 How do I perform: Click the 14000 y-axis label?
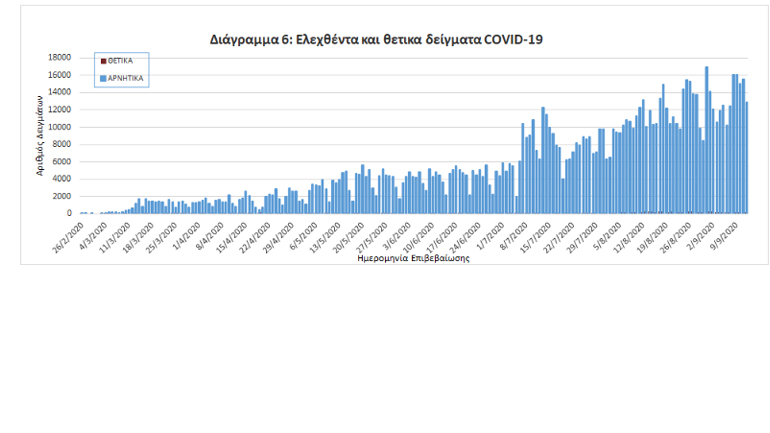pyautogui.click(x=61, y=92)
